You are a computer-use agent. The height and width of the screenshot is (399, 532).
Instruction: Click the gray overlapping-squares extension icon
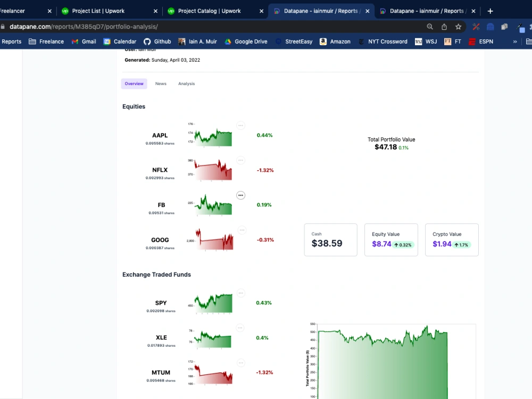pyautogui.click(x=504, y=27)
